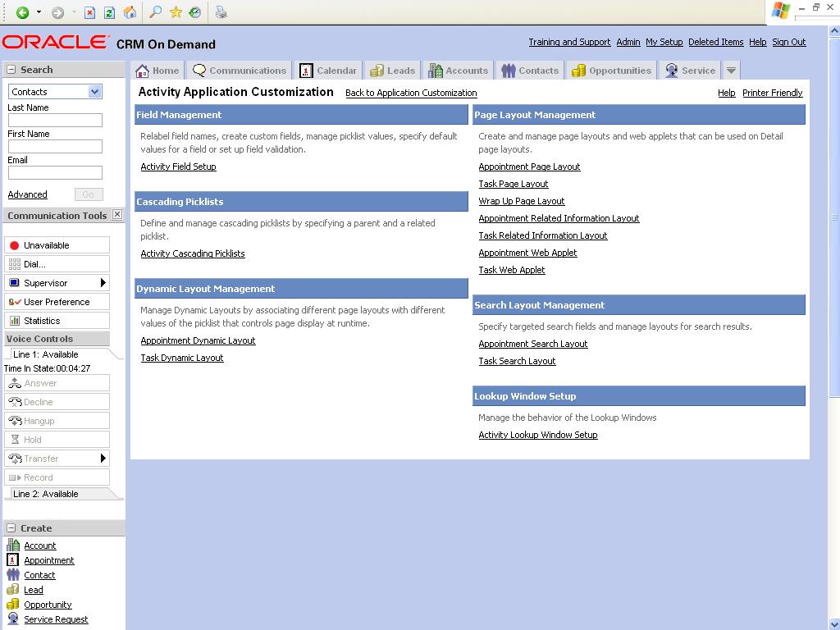Expand the Supervisor submenu arrow
The width and height of the screenshot is (840, 630).
tap(103, 283)
